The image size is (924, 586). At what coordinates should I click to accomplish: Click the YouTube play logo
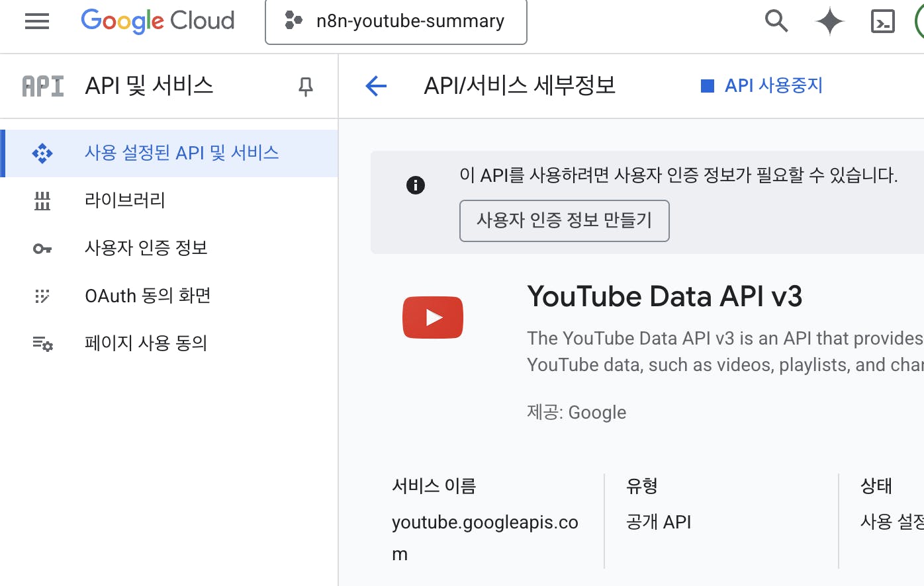click(x=433, y=317)
